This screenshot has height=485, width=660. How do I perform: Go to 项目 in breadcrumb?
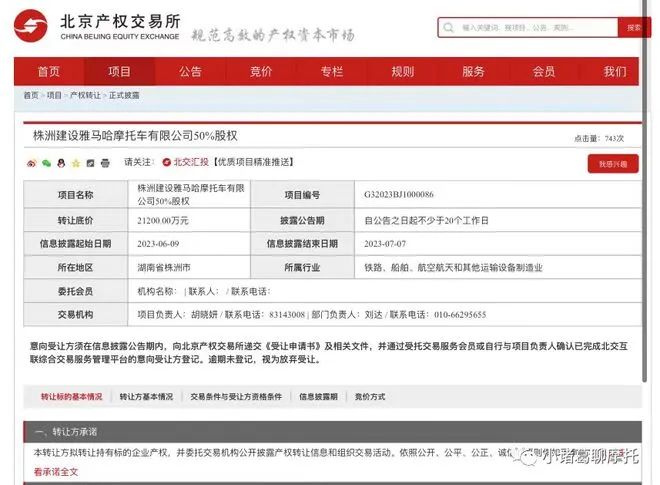(54, 96)
